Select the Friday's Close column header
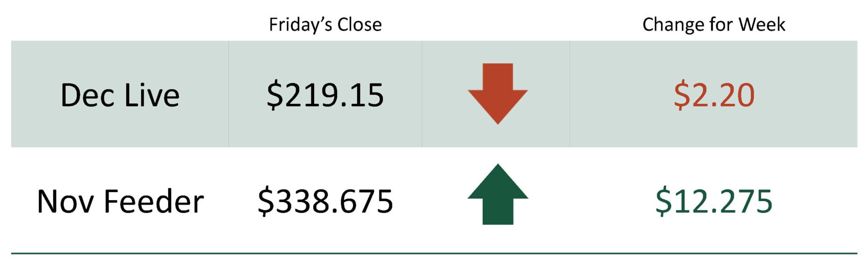Viewport: 868px width, 267px height. click(x=325, y=24)
